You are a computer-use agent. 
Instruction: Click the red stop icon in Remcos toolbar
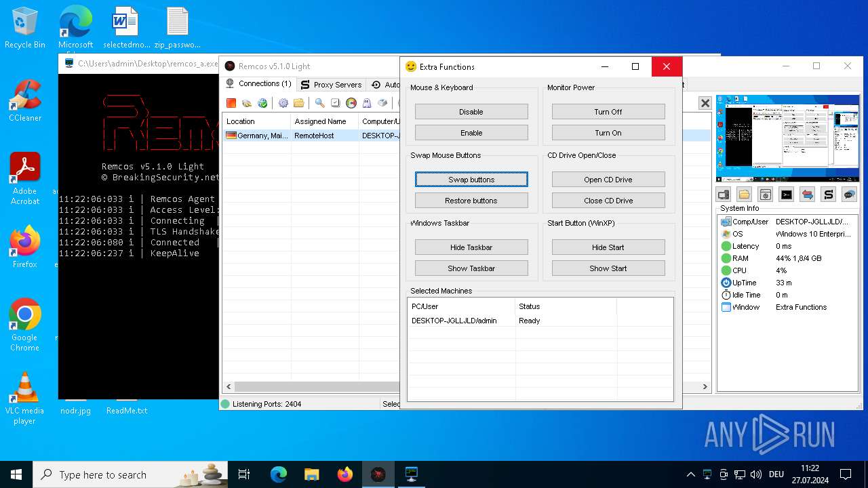[231, 103]
